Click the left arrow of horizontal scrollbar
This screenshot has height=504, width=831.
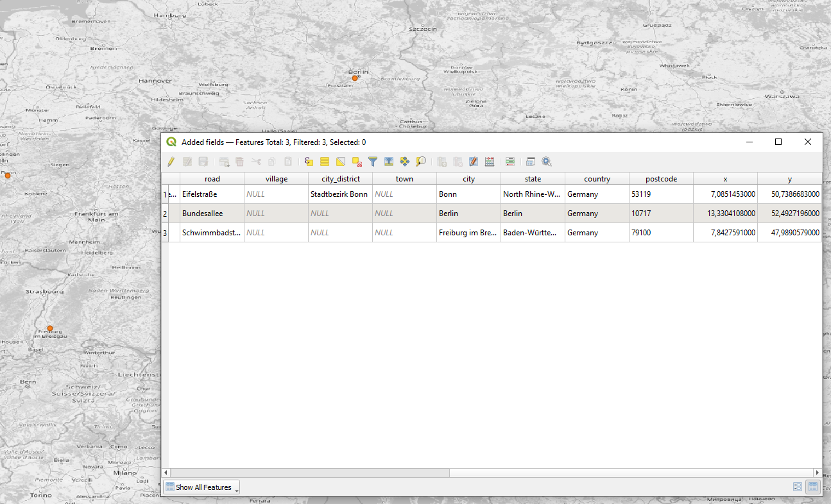[x=166, y=473]
